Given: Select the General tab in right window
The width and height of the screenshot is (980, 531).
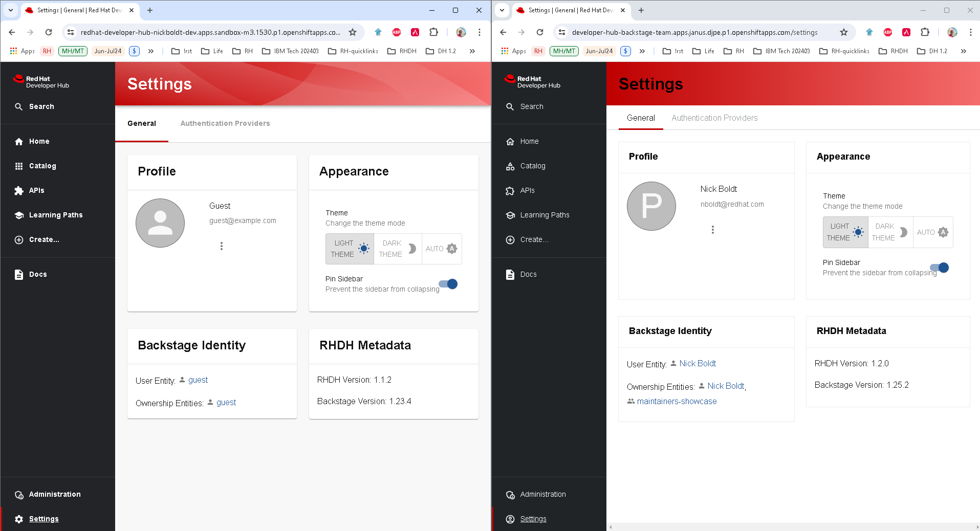Looking at the screenshot, I should pos(641,118).
